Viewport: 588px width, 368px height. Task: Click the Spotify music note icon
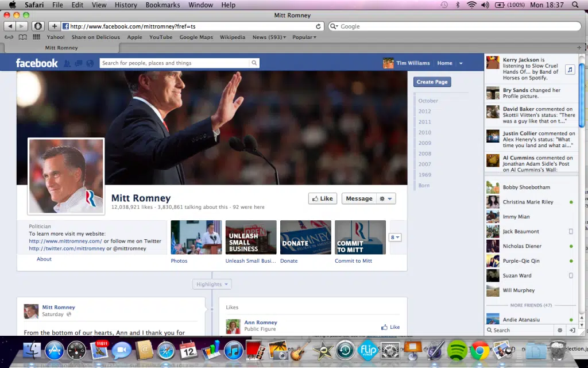(570, 70)
